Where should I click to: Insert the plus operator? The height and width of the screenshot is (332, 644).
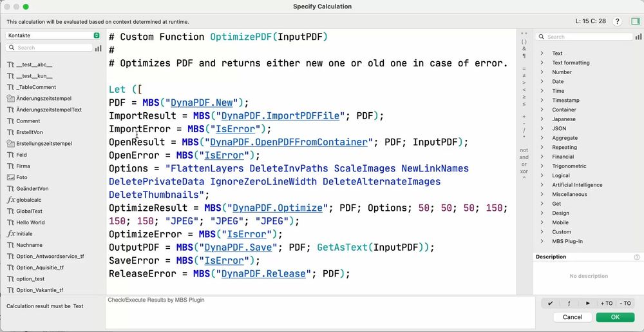coord(524,117)
